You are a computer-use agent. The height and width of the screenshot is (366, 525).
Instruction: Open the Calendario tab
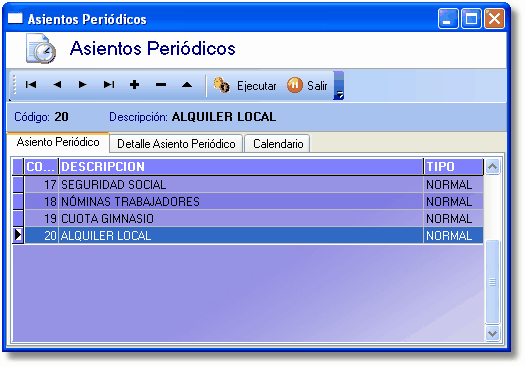pyautogui.click(x=278, y=144)
